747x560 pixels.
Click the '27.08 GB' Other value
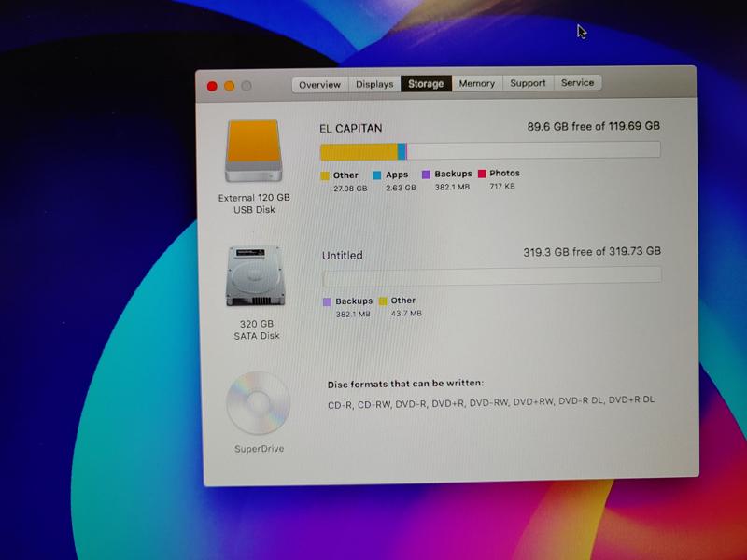(350, 189)
